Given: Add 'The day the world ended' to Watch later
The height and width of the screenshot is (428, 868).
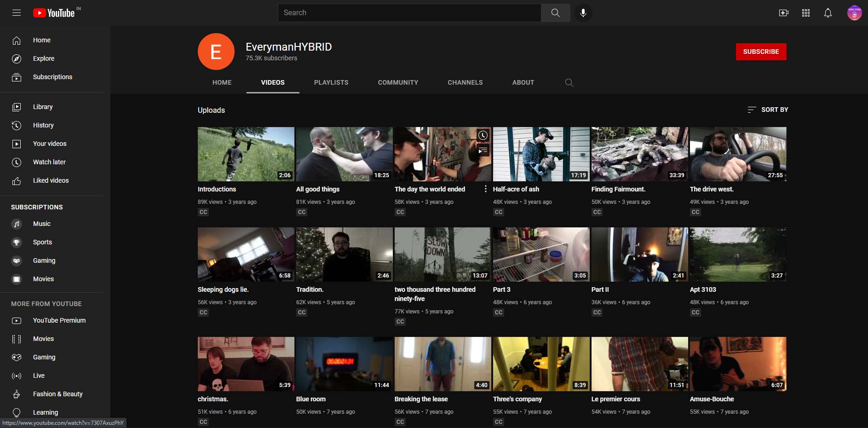Looking at the screenshot, I should tap(483, 135).
